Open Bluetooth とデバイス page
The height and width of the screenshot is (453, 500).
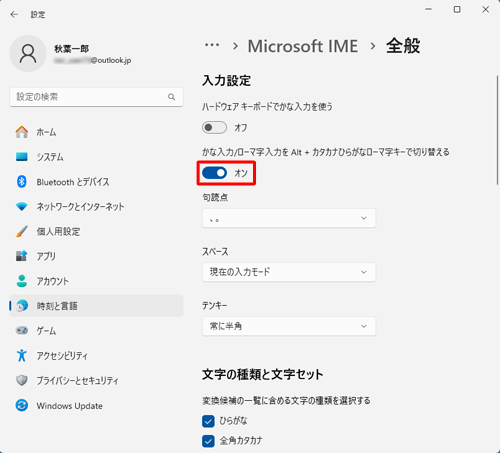[96, 182]
